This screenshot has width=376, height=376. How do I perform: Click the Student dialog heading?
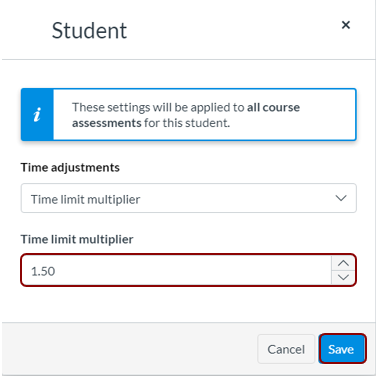coord(89,31)
